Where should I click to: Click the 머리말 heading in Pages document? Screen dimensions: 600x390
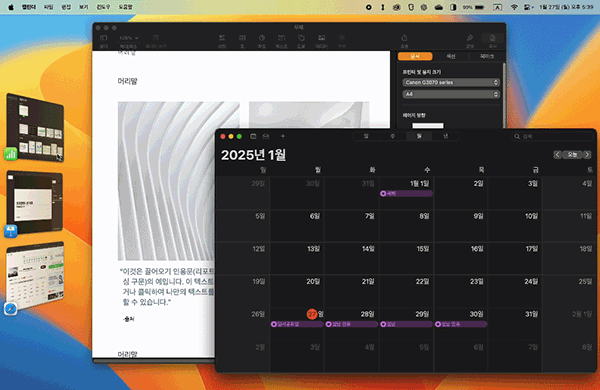127,81
